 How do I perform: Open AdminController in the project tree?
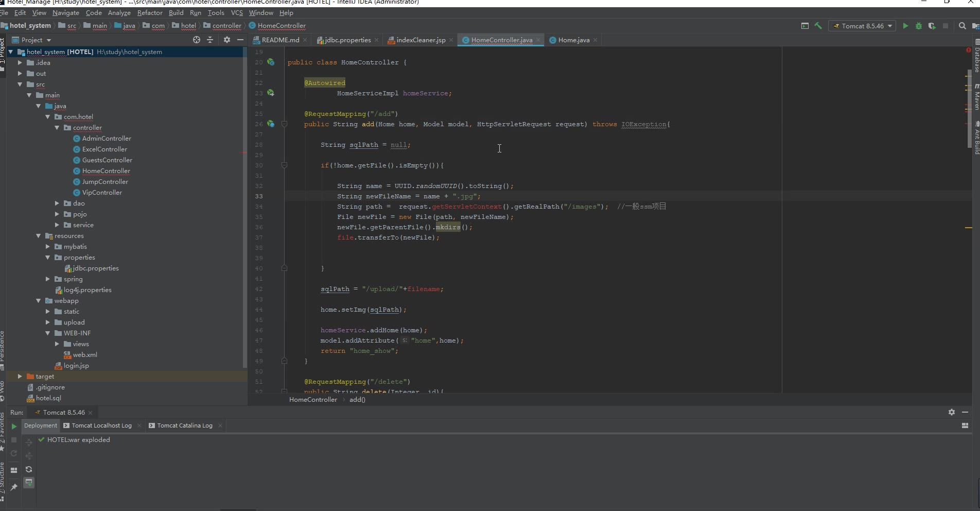pyautogui.click(x=107, y=139)
